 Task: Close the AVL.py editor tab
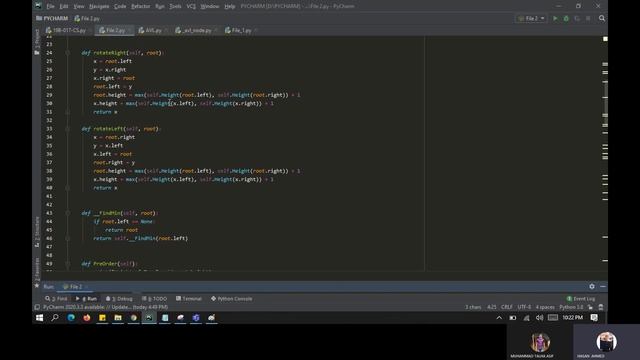click(166, 31)
